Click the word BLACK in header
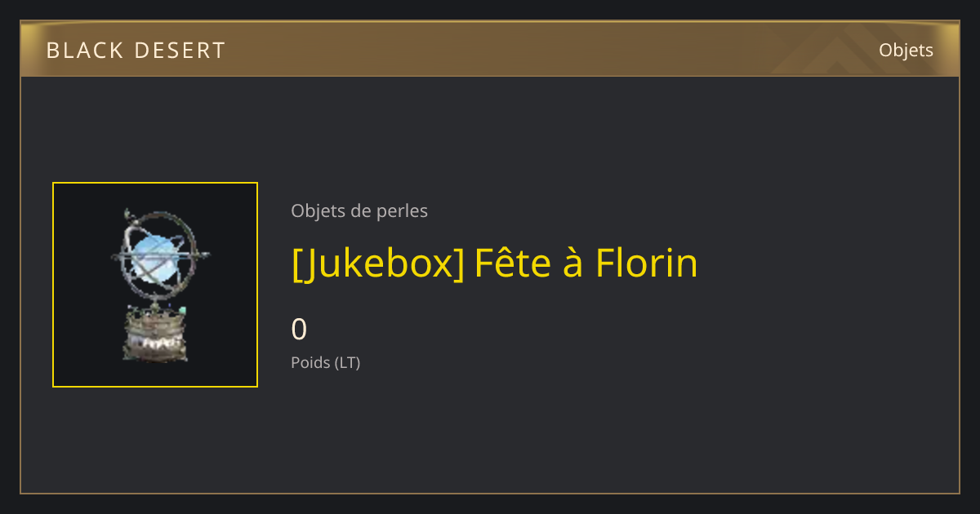980x514 pixels. point(80,51)
